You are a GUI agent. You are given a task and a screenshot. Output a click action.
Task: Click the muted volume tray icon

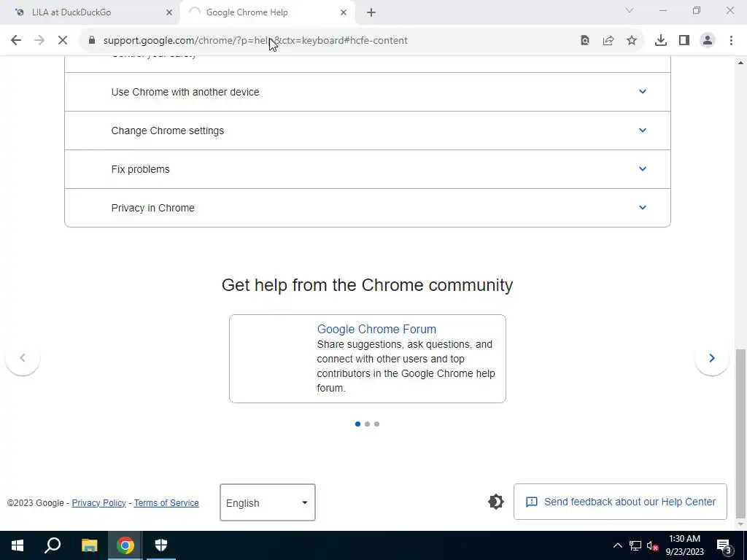point(652,545)
